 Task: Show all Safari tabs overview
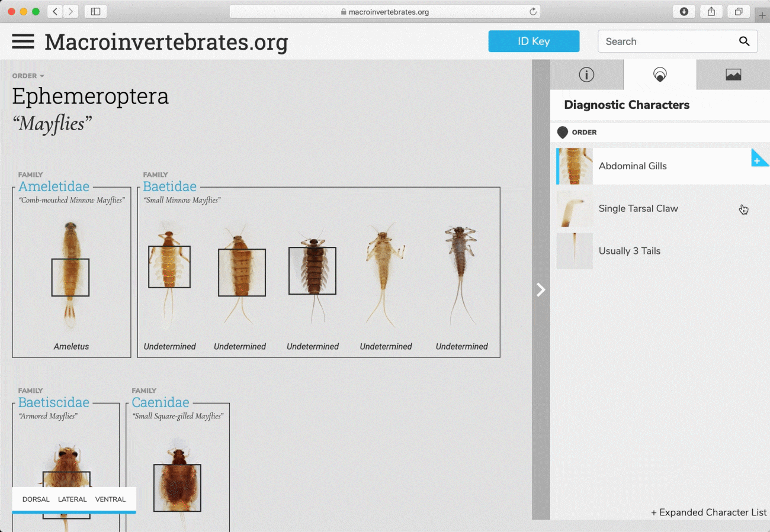coord(739,11)
